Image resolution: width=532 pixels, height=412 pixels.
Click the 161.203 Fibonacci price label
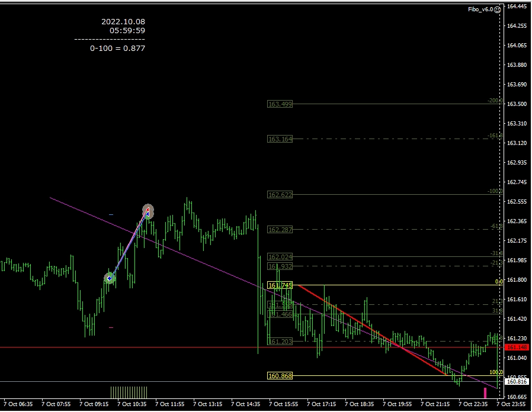(280, 342)
